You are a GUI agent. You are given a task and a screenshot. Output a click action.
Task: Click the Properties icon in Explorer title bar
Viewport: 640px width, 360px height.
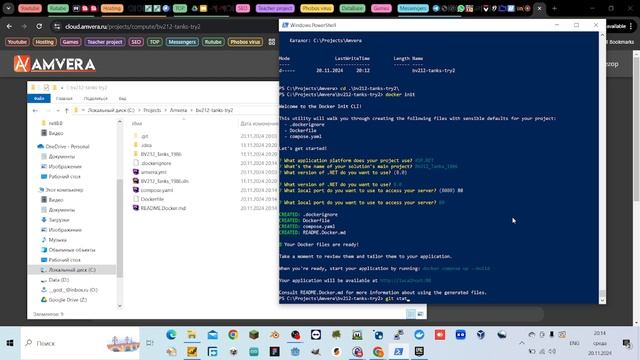[x=46, y=87]
